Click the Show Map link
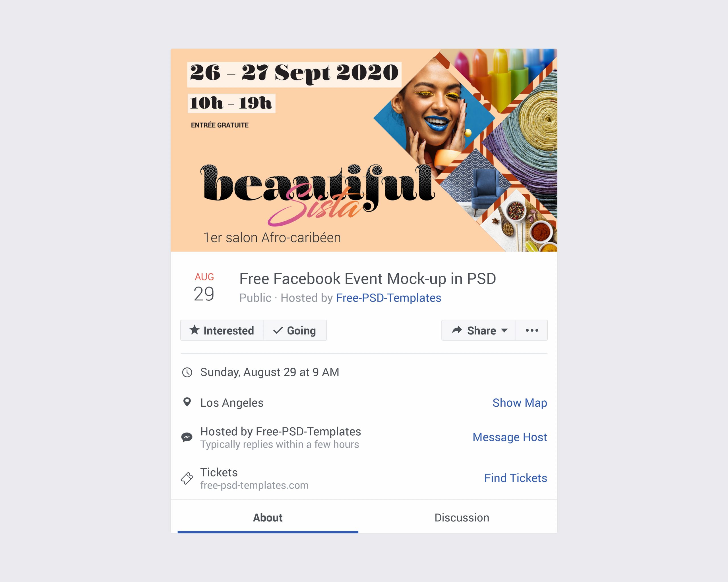The height and width of the screenshot is (582, 728). [x=519, y=402]
